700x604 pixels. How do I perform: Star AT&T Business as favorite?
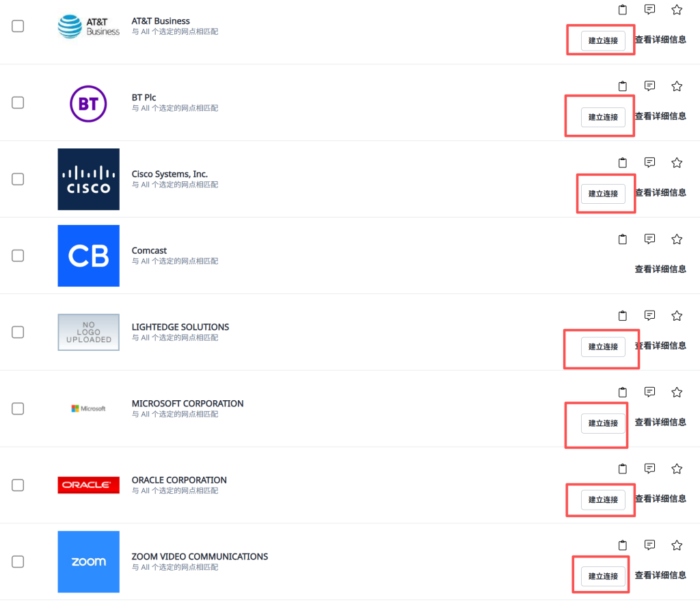[x=677, y=10]
